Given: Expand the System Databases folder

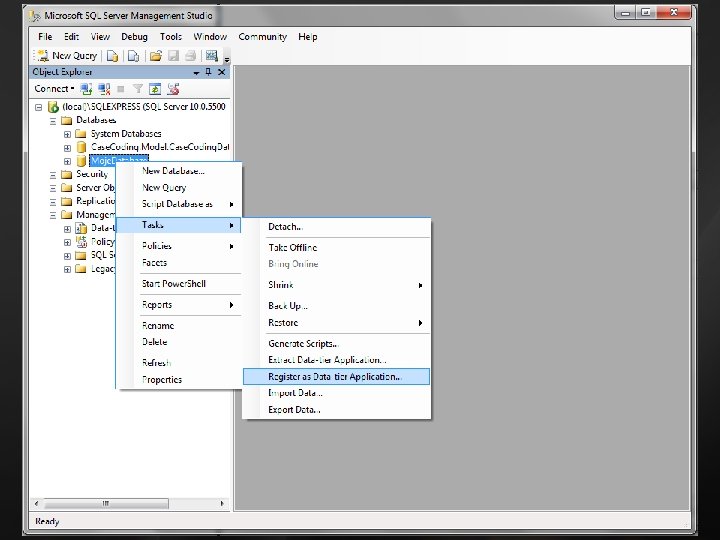Looking at the screenshot, I should point(67,135).
